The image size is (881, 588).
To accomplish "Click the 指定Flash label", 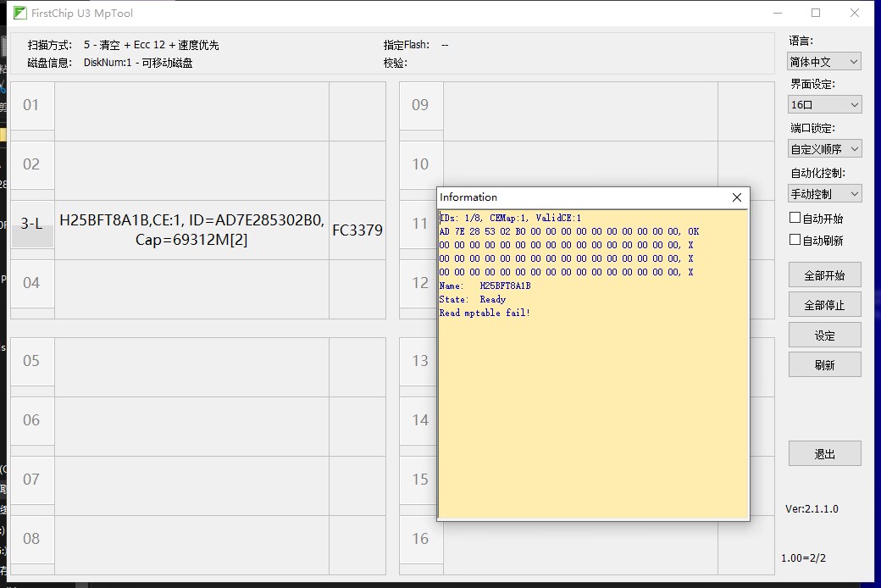I will pos(407,45).
